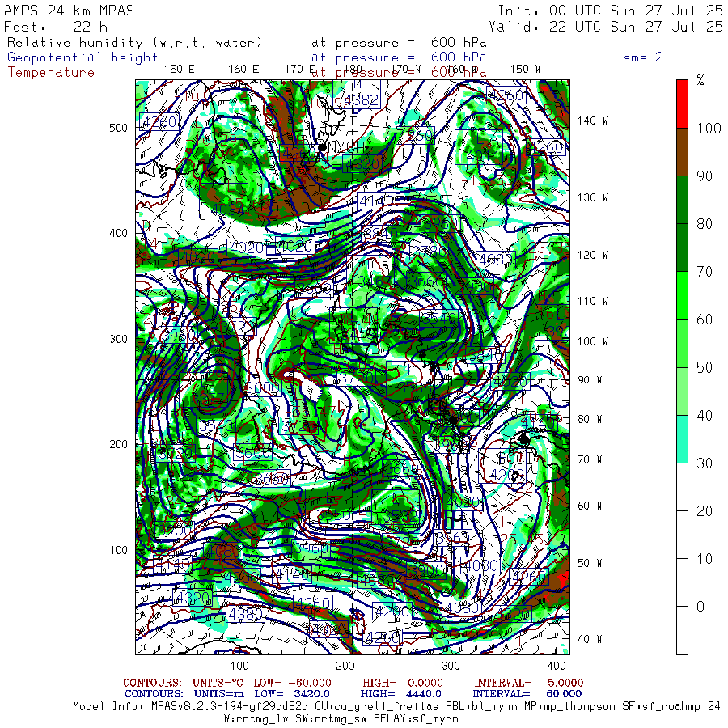728x728 pixels.
Task: Click the "70 W" longitude label
Action: pyautogui.click(x=590, y=459)
